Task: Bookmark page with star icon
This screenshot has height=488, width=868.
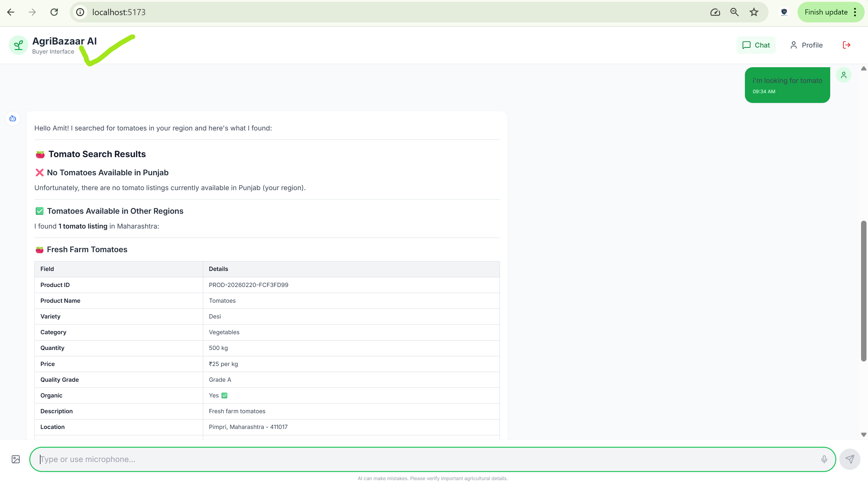Action: point(754,12)
